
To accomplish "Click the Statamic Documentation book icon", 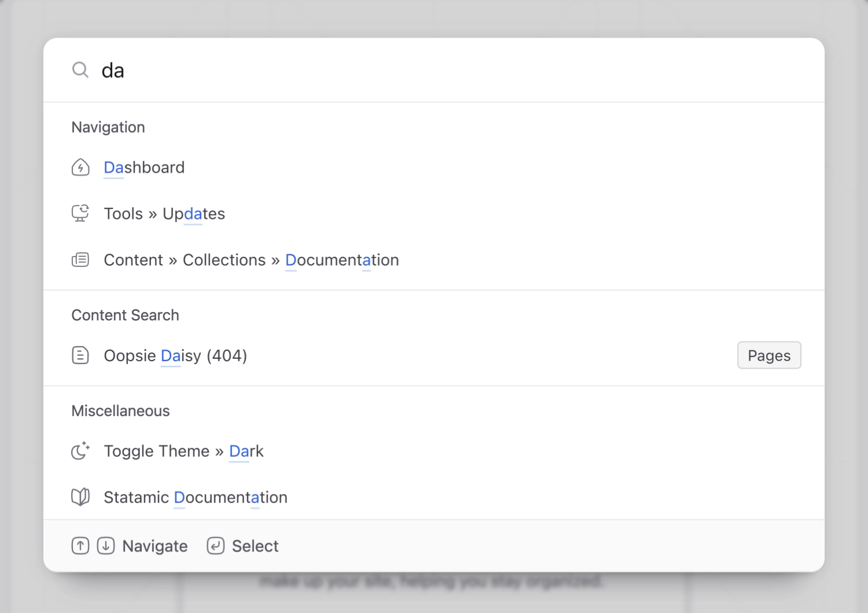I will tap(80, 497).
